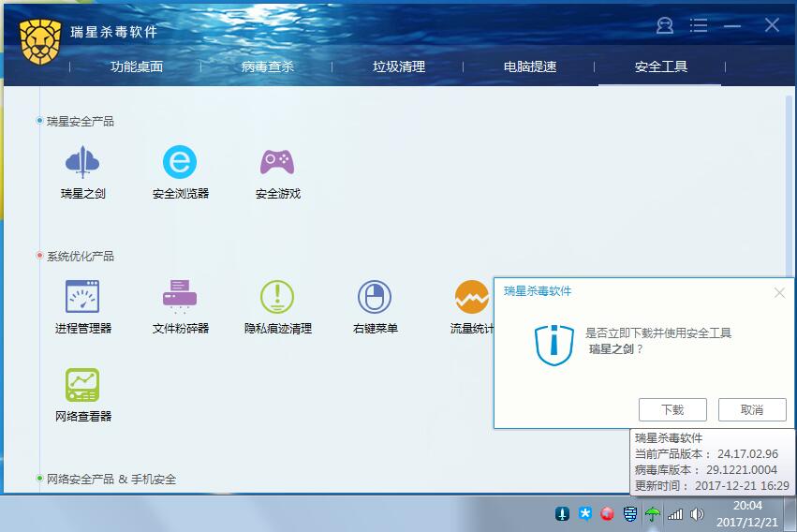Close the 瑞星杀毒软件 popup dialog
The width and height of the screenshot is (797, 532).
pyautogui.click(x=780, y=292)
